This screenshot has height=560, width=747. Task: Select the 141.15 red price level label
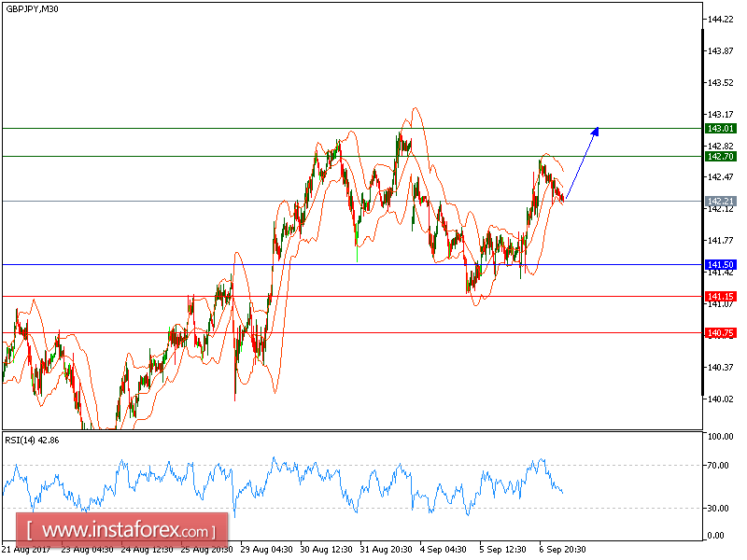pyautogui.click(x=720, y=297)
